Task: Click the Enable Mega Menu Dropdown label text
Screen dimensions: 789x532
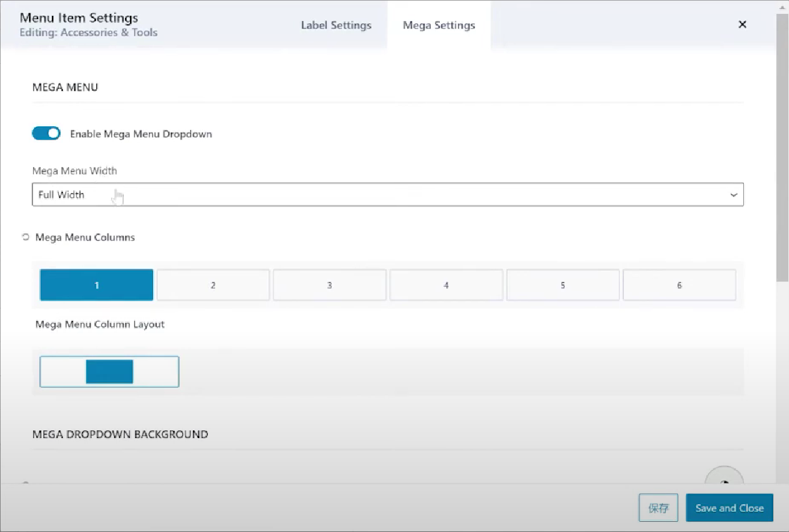Action: point(141,134)
